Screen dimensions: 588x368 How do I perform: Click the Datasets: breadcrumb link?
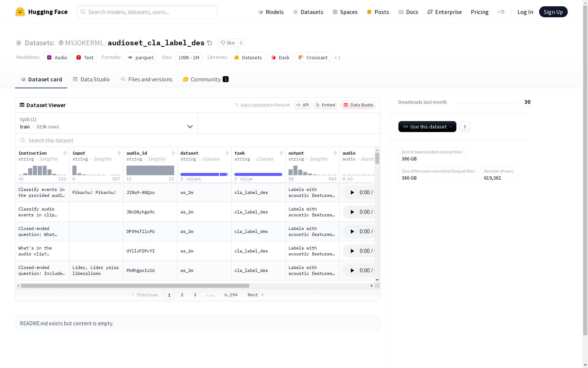pyautogui.click(x=39, y=43)
